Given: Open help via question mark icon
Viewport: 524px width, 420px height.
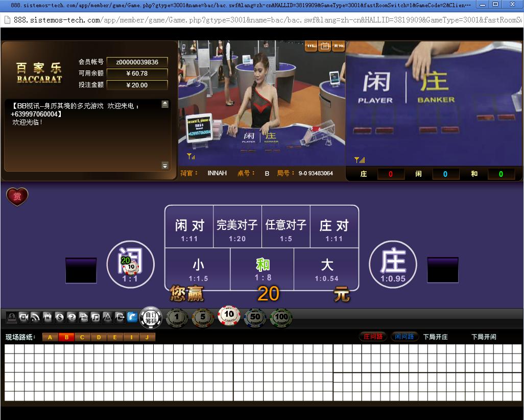Looking at the screenshot, I should coord(72,317).
